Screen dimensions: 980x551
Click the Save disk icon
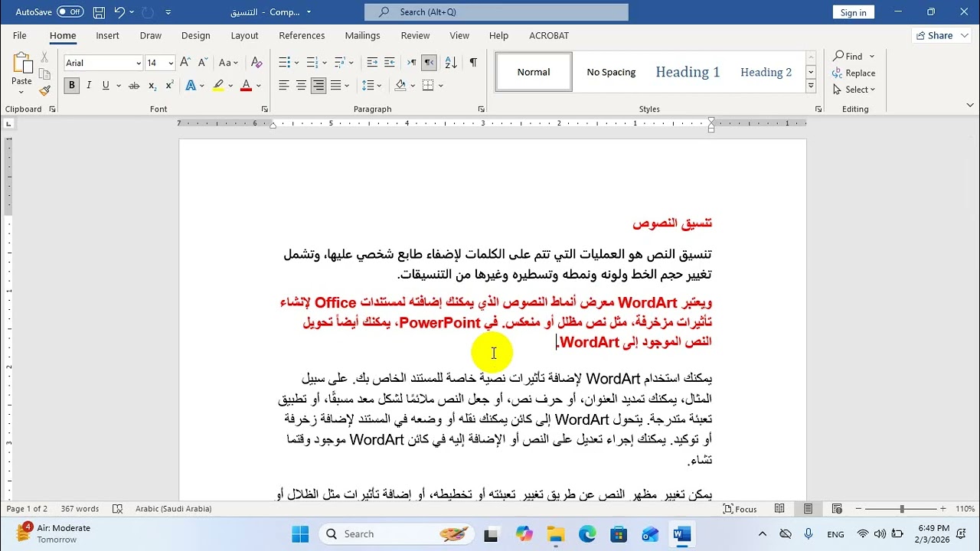pos(99,12)
